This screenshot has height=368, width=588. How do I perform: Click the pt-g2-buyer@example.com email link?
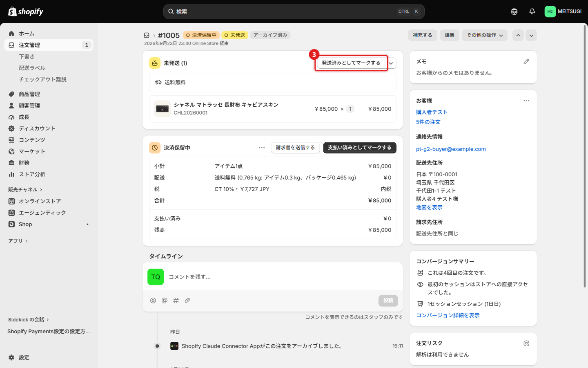[451, 149]
